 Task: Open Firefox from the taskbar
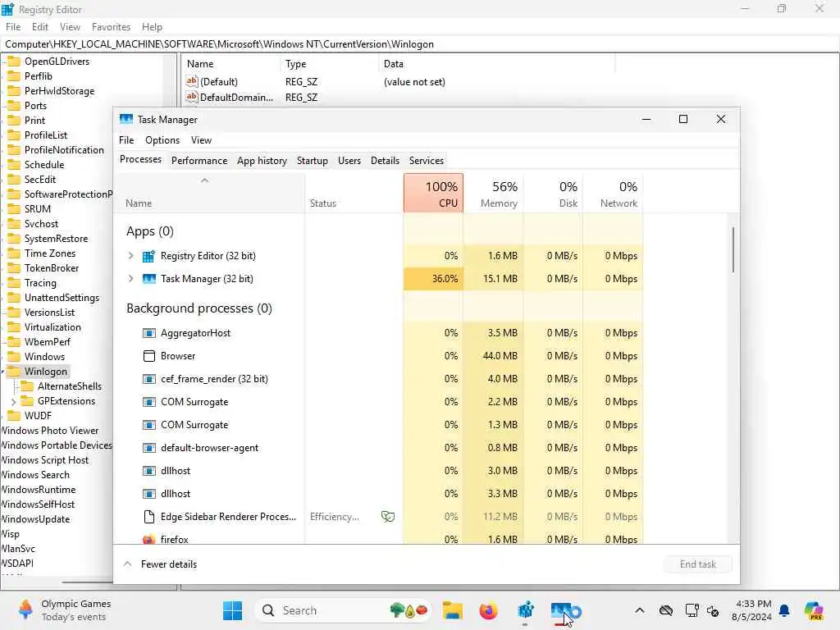click(x=488, y=610)
